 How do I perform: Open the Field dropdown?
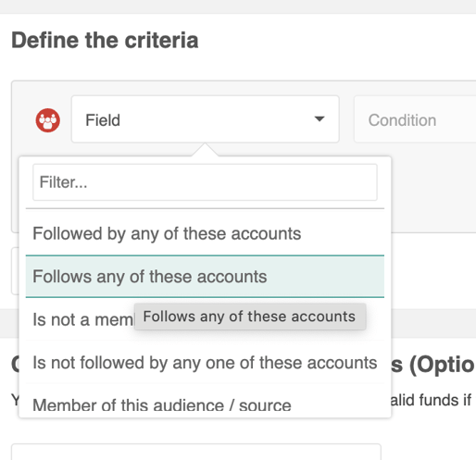coord(206,119)
